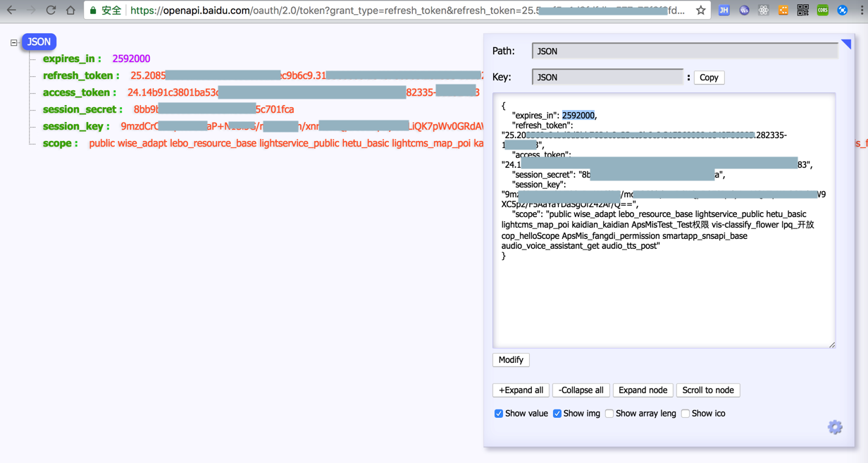The height and width of the screenshot is (463, 868).
Task: Click inside the Key field
Action: click(607, 77)
